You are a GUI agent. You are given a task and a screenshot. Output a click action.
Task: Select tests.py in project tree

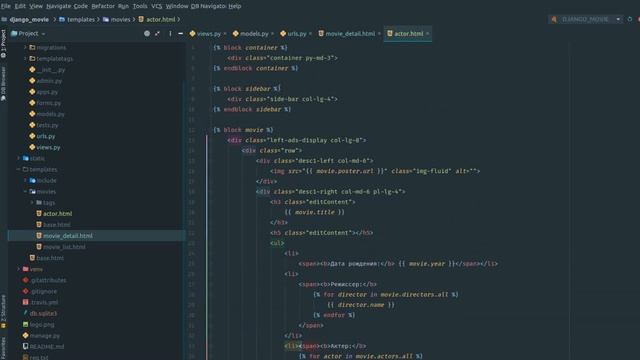click(47, 125)
